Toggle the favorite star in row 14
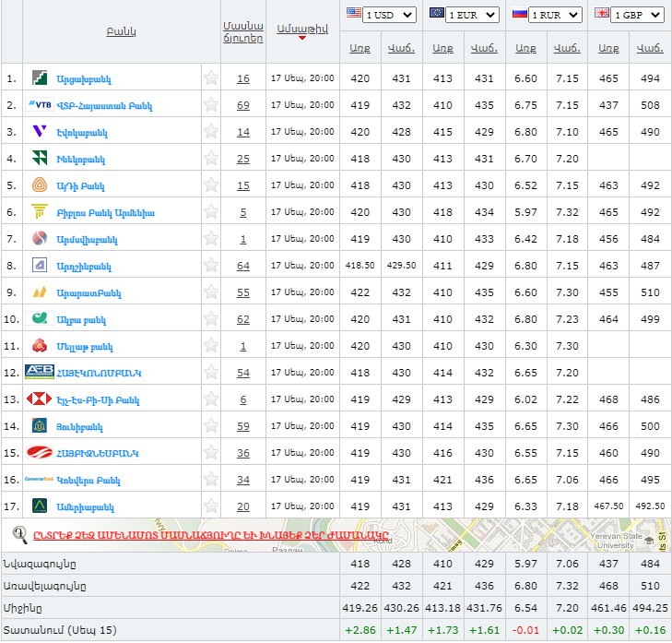The width and height of the screenshot is (672, 643). coord(211,425)
